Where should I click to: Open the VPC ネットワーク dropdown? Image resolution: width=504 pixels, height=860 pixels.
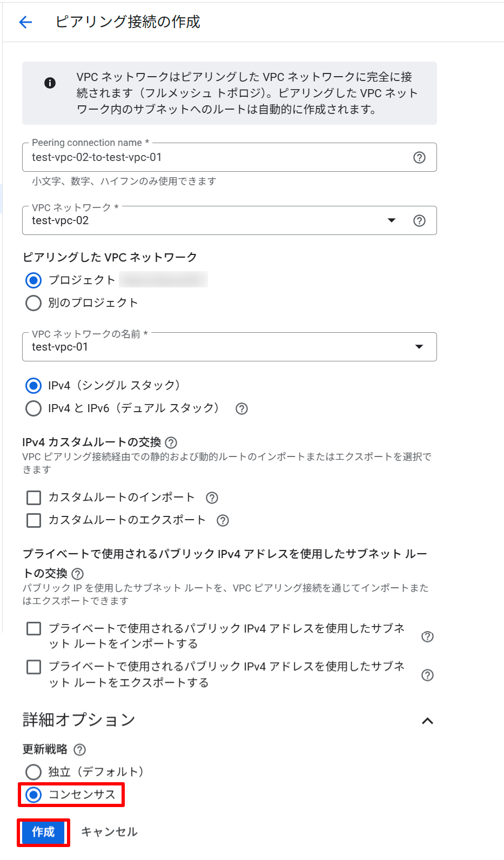click(391, 220)
